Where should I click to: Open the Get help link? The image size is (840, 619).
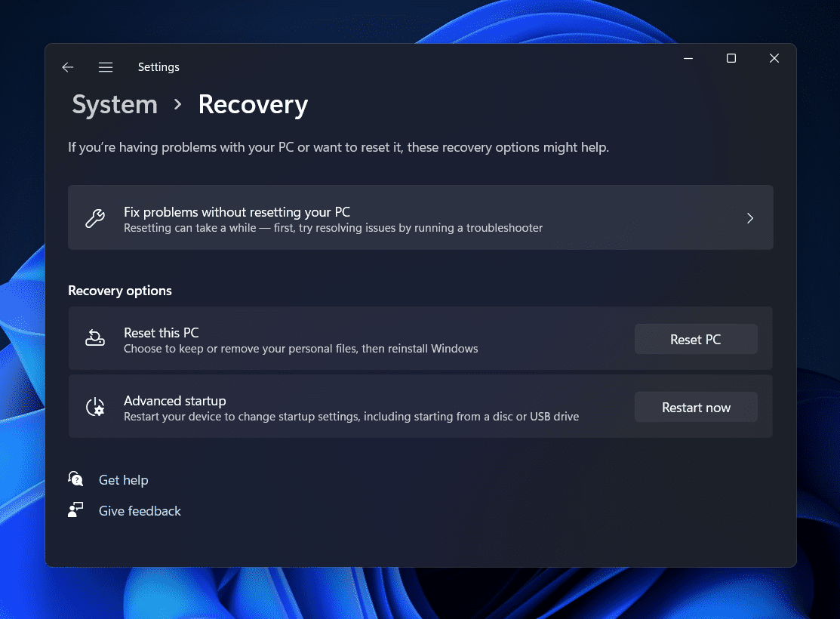tap(123, 480)
